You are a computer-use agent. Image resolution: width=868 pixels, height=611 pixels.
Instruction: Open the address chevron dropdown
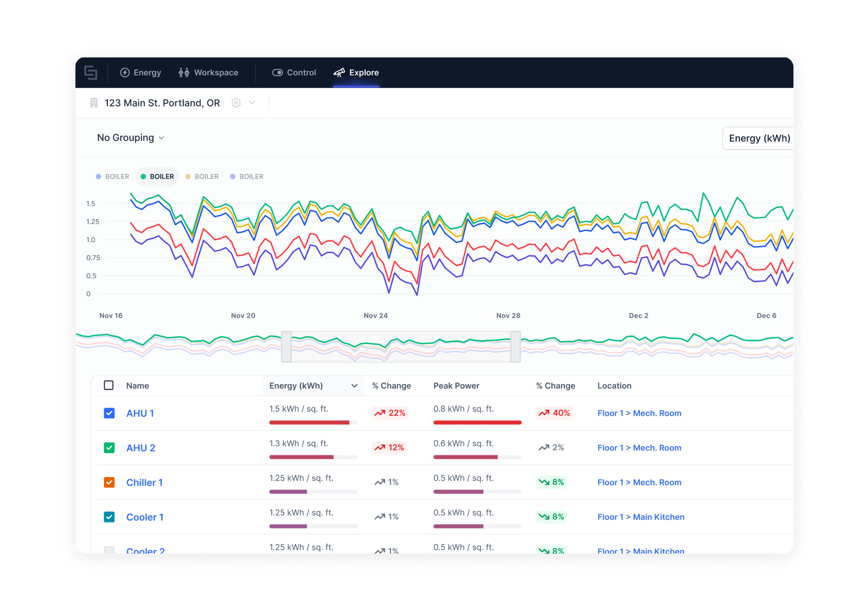click(x=252, y=103)
